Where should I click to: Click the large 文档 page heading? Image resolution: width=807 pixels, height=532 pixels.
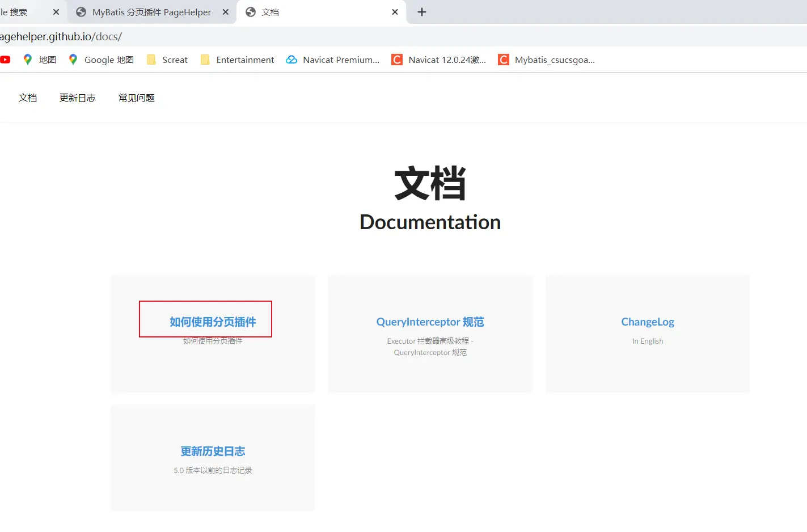point(430,183)
